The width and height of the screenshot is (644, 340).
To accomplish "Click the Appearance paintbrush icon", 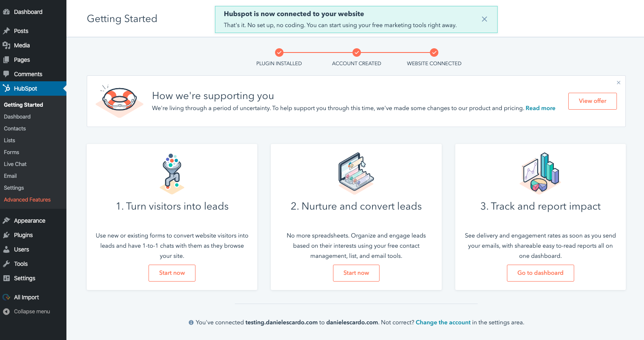I will point(6,221).
